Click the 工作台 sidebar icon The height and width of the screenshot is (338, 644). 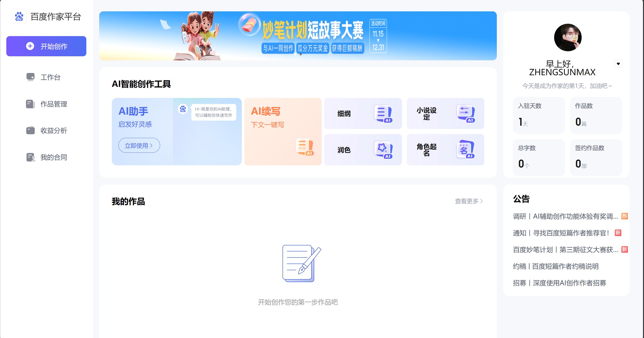31,77
